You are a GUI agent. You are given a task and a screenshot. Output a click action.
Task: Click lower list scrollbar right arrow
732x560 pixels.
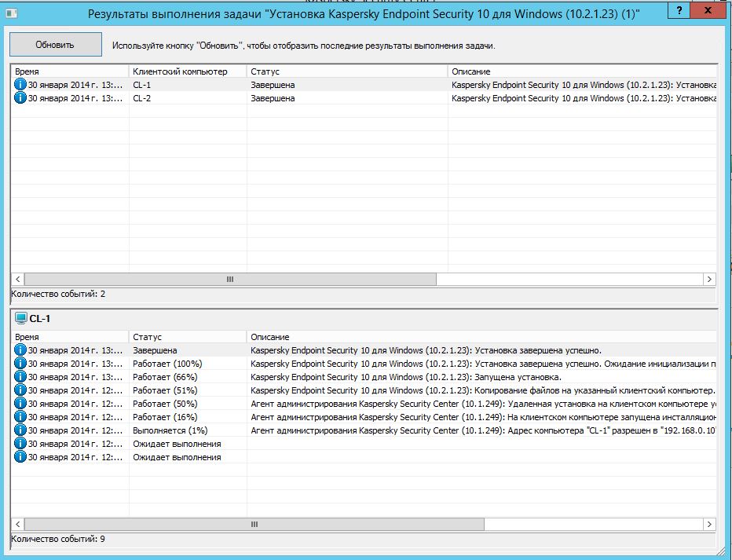(709, 524)
